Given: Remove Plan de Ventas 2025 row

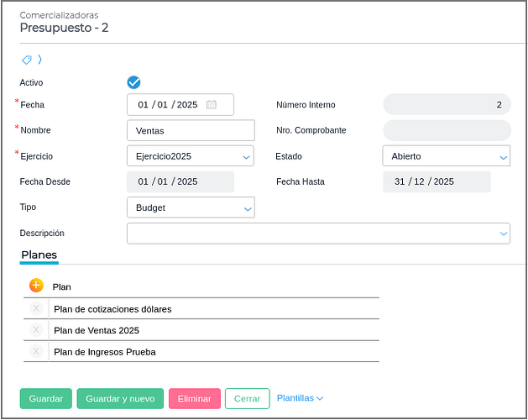Looking at the screenshot, I should (x=36, y=329).
